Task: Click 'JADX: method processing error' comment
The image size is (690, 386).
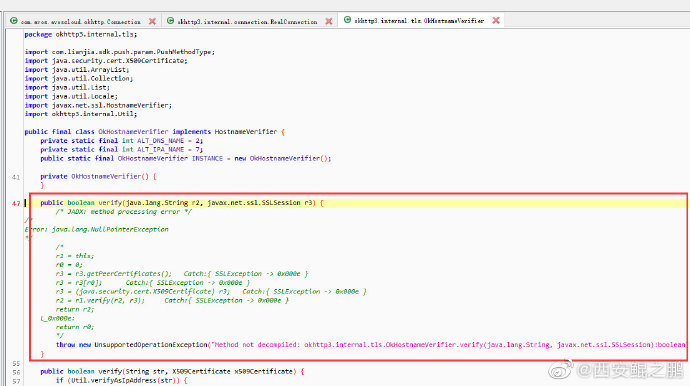Action: coord(124,212)
